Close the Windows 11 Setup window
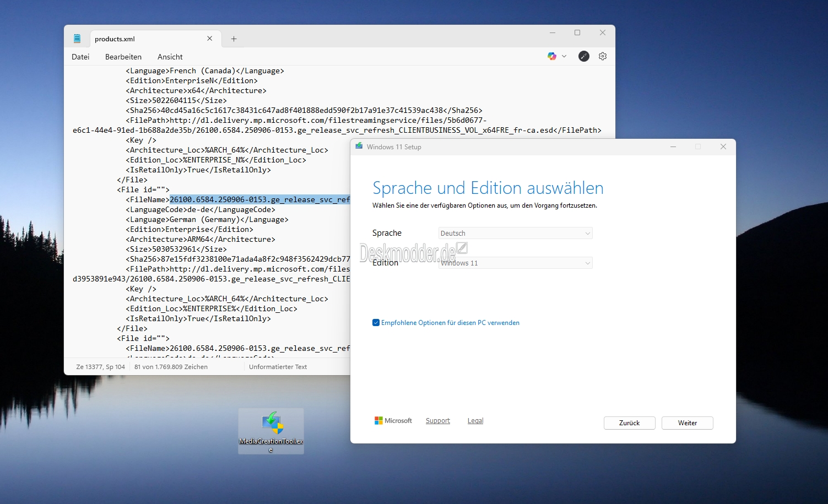The width and height of the screenshot is (828, 504). 723,147
